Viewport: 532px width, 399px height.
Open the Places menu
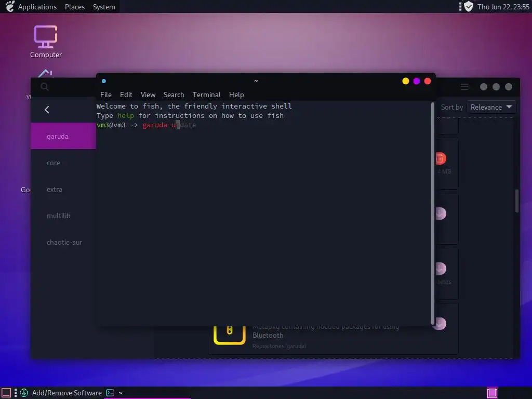click(75, 7)
